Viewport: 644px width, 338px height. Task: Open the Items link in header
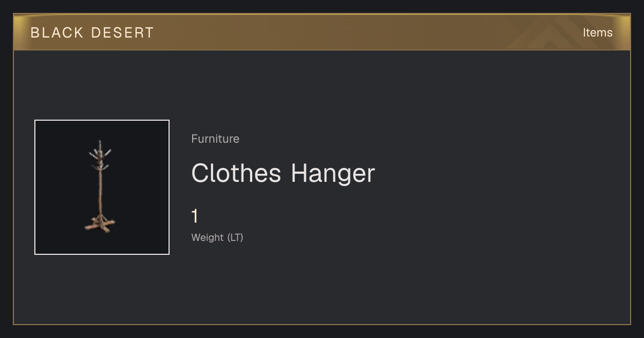point(597,33)
